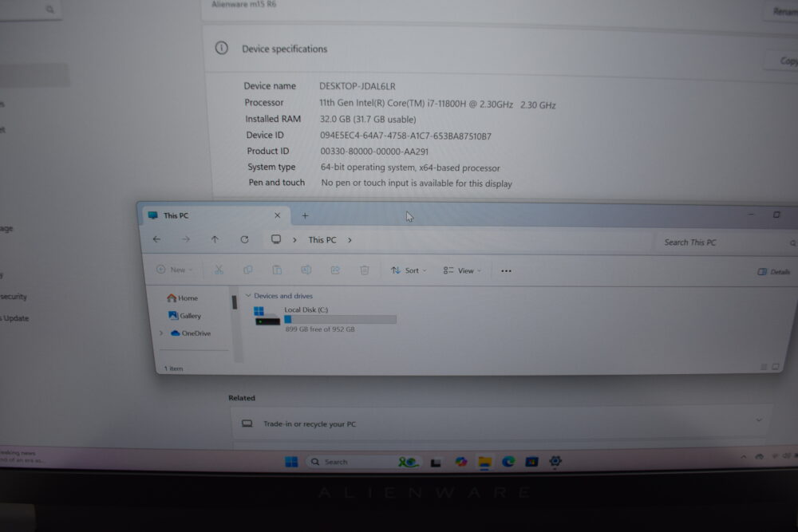This screenshot has height=532, width=798.
Task: Click the Product ID 00330-80000-00000-AA291 value
Action: (374, 151)
